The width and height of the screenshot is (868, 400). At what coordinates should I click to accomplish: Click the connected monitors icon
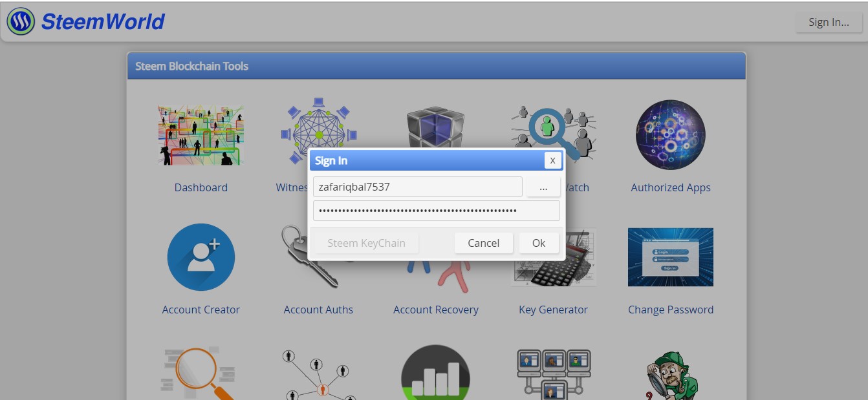pyautogui.click(x=554, y=375)
